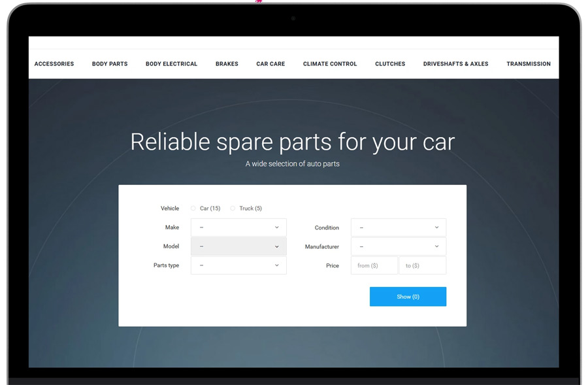Select Car Care in navigation bar

coord(270,64)
